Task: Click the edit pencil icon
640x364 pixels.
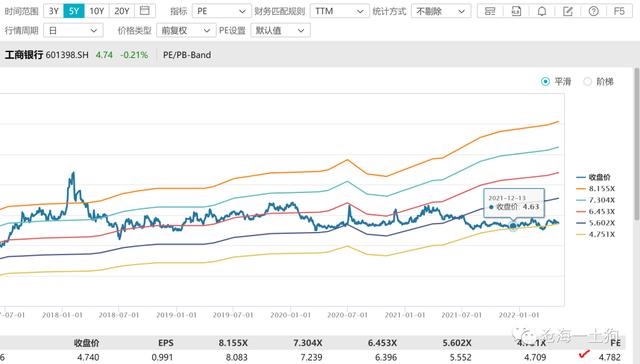Action: click(568, 11)
